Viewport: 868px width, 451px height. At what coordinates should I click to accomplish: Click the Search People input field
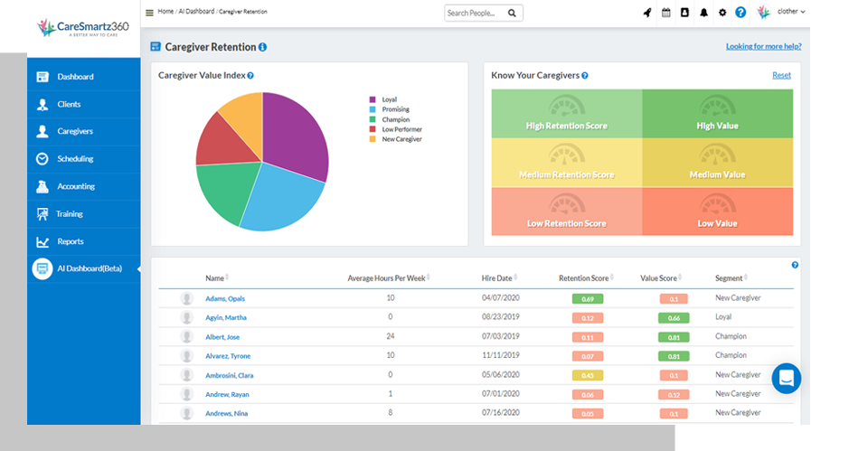(x=476, y=14)
